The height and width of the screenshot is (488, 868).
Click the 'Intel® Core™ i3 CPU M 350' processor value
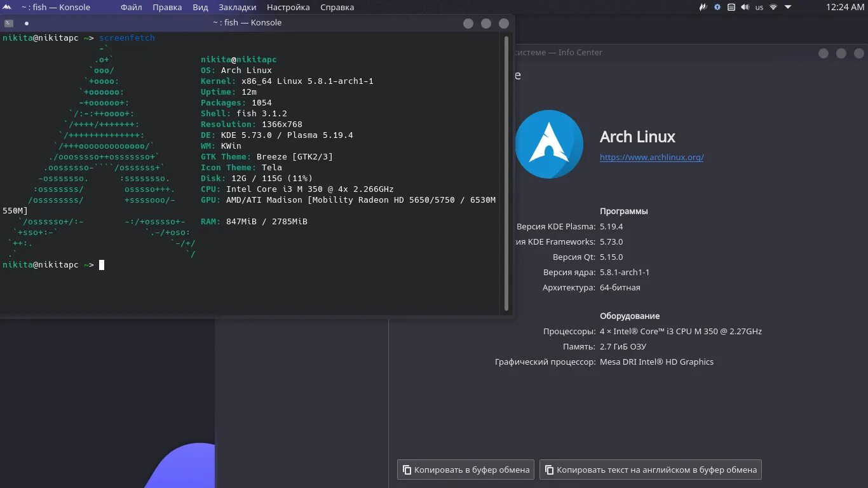point(681,332)
